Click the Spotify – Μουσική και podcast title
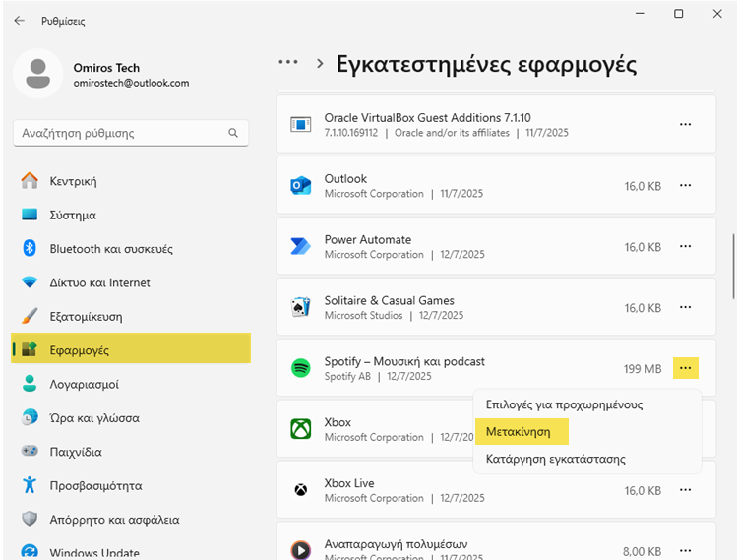 click(404, 361)
